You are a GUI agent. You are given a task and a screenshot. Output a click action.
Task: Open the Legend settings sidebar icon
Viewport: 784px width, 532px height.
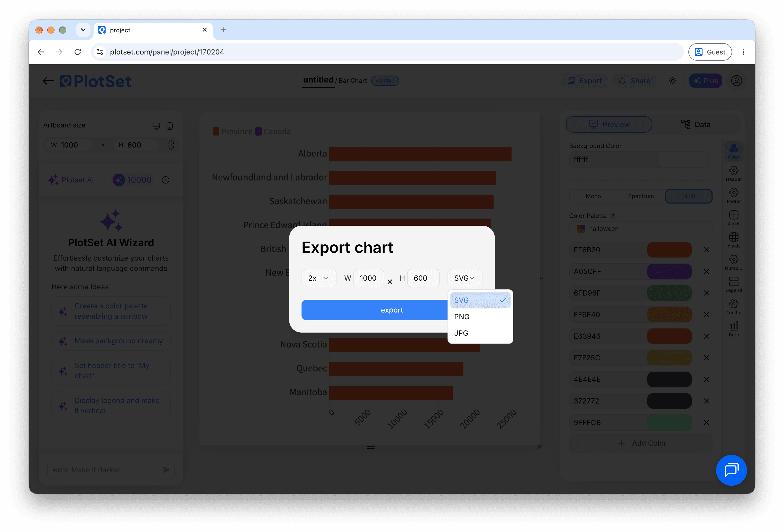click(x=733, y=285)
